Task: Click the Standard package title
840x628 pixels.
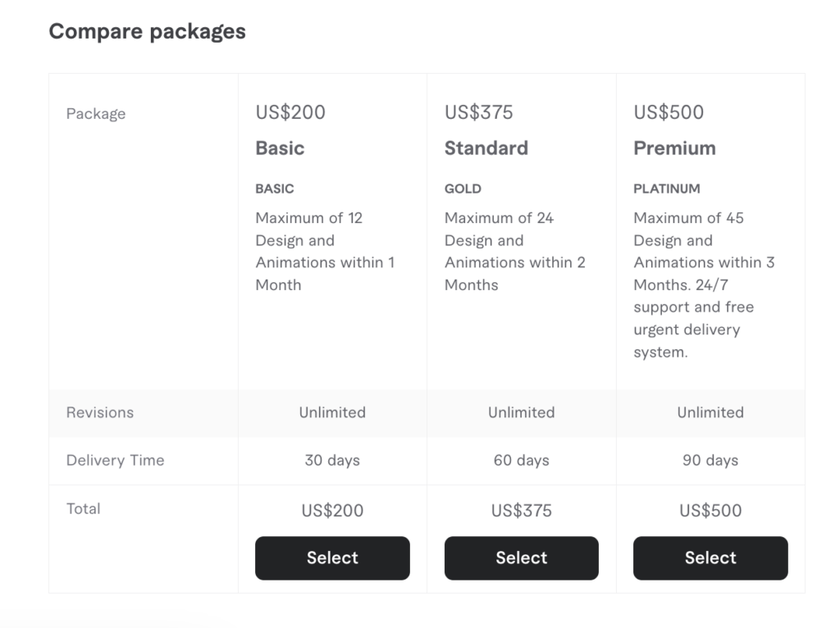Action: [486, 148]
